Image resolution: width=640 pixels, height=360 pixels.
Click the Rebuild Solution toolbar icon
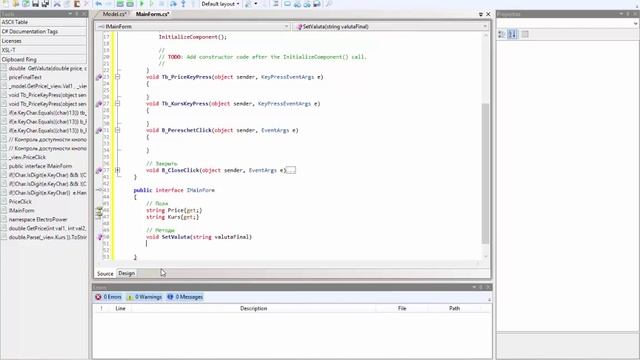click(130, 4)
